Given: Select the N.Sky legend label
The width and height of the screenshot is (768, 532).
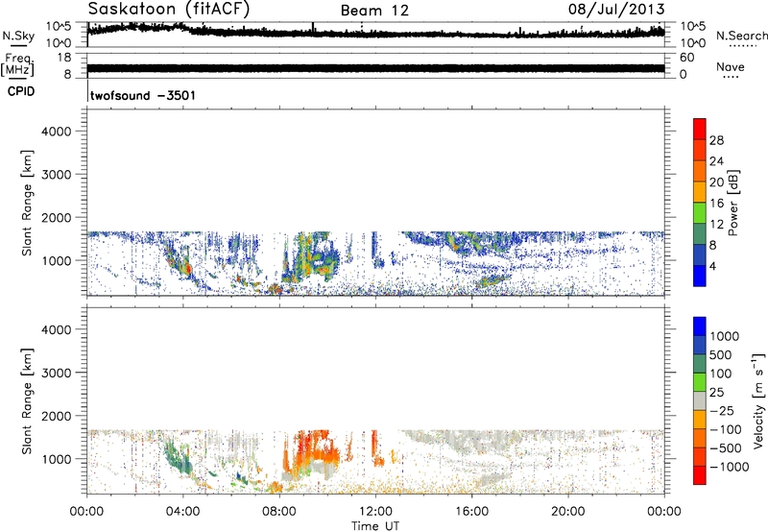Looking at the screenshot, I should [18, 36].
